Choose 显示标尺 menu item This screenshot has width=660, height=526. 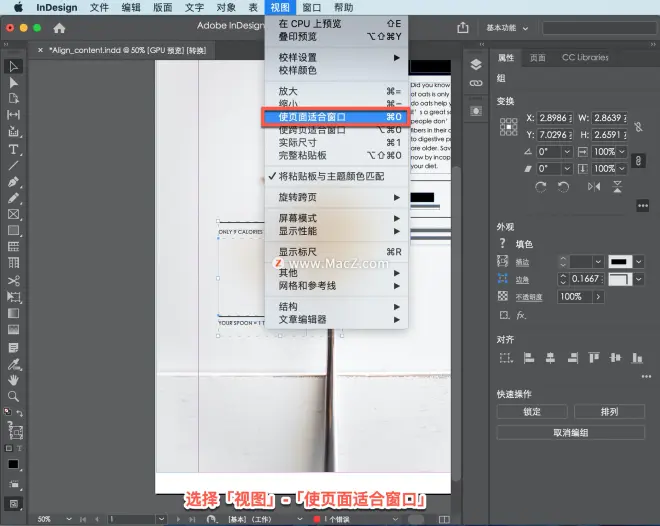337,252
